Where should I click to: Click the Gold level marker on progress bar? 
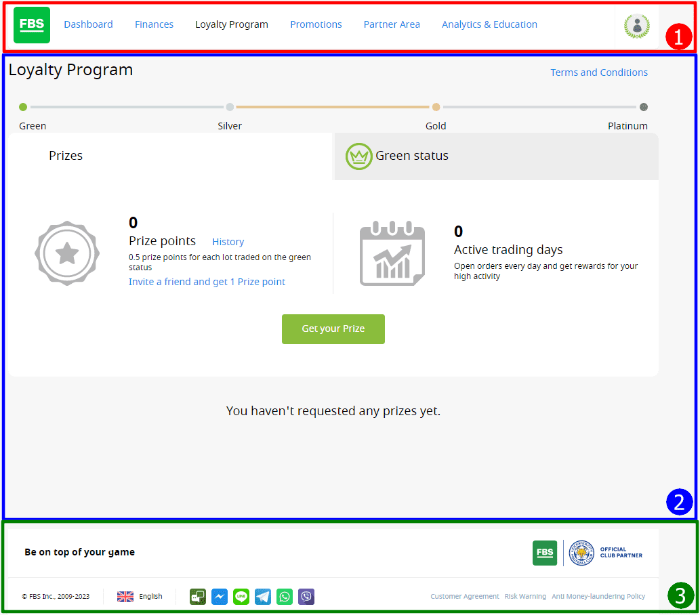(436, 106)
